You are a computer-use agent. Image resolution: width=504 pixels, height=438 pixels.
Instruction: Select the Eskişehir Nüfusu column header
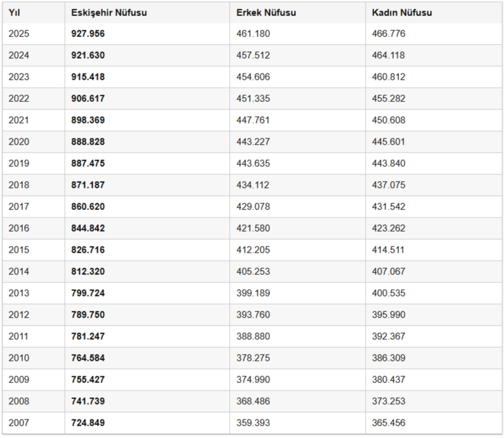[x=109, y=13]
